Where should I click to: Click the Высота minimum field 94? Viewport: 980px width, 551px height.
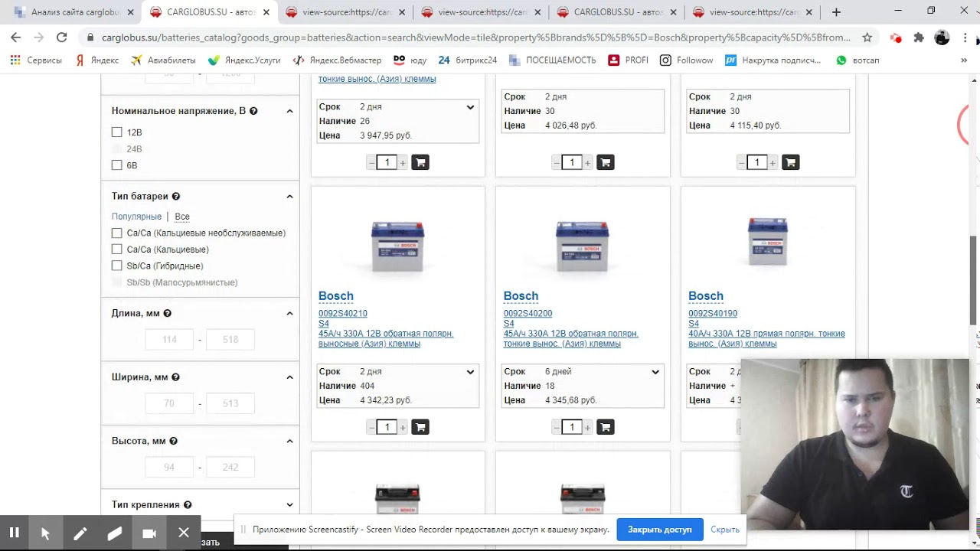pyautogui.click(x=169, y=468)
